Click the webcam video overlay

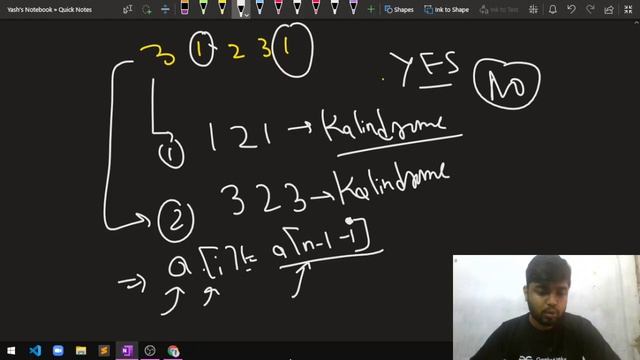[x=546, y=307]
